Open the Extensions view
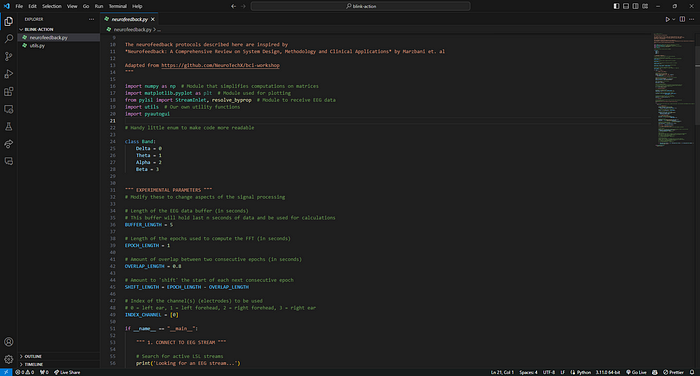 click(8, 92)
